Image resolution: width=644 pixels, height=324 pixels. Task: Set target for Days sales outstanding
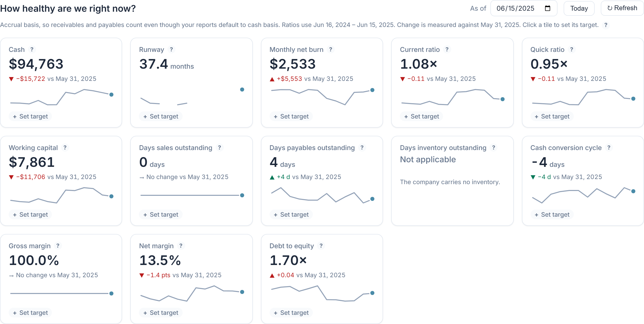coord(161,215)
